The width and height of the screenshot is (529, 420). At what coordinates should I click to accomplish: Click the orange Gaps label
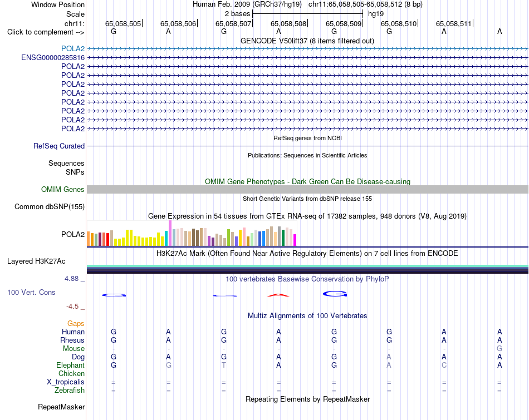click(76, 323)
